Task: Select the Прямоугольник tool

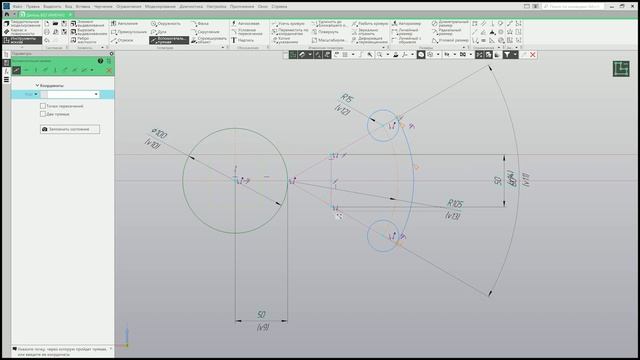Action: pyautogui.click(x=129, y=32)
